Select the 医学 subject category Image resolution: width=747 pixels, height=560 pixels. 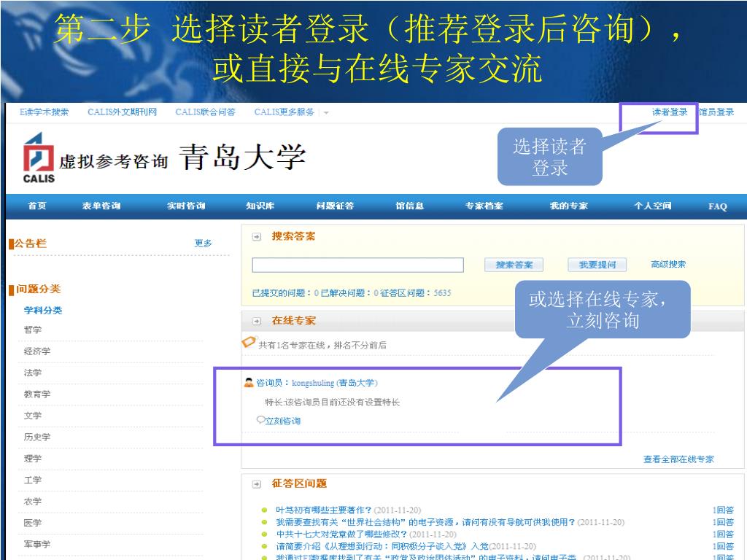coord(33,522)
